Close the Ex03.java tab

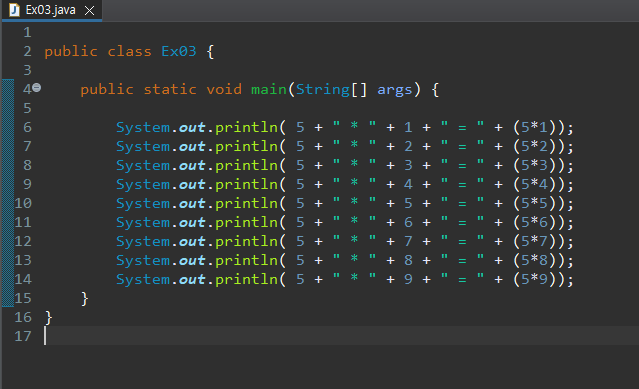click(x=89, y=11)
